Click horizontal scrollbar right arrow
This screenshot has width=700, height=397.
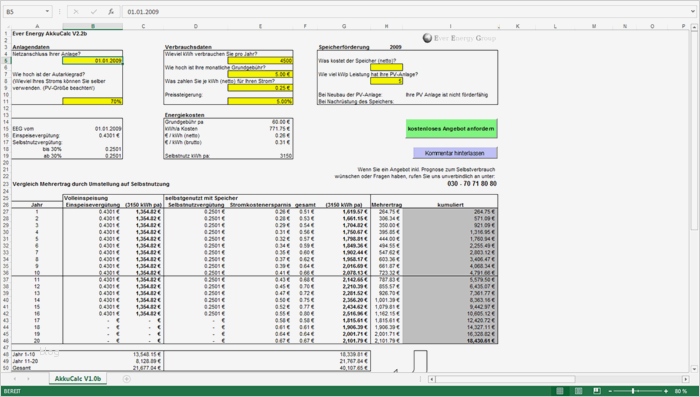(x=686, y=379)
